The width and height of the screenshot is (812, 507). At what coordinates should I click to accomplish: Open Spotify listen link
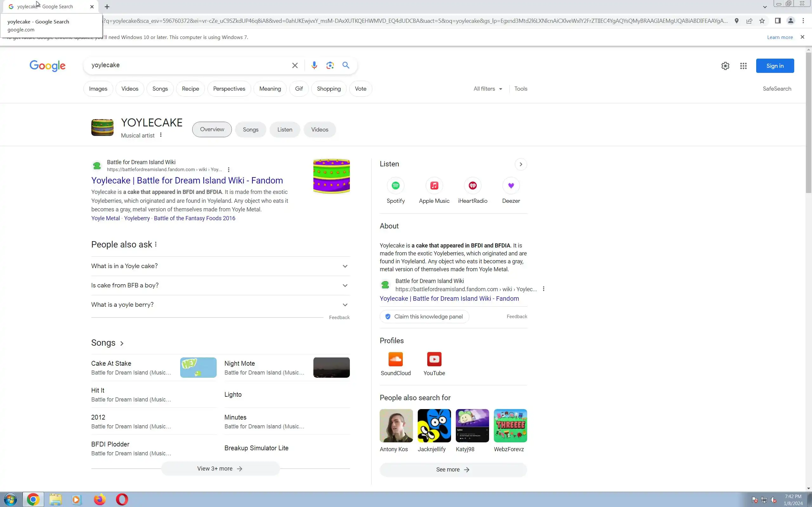coord(396,186)
